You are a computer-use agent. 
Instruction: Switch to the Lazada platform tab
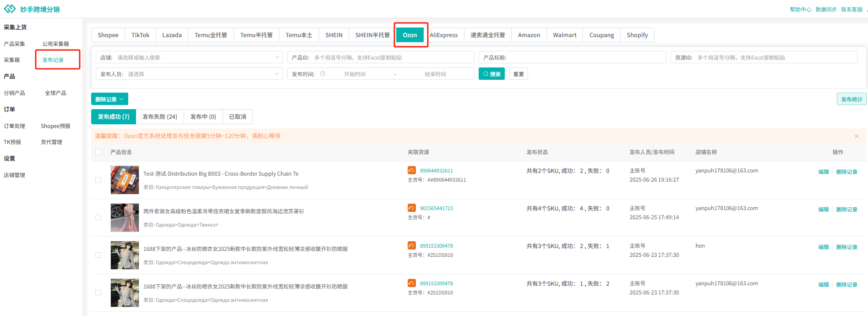(172, 35)
